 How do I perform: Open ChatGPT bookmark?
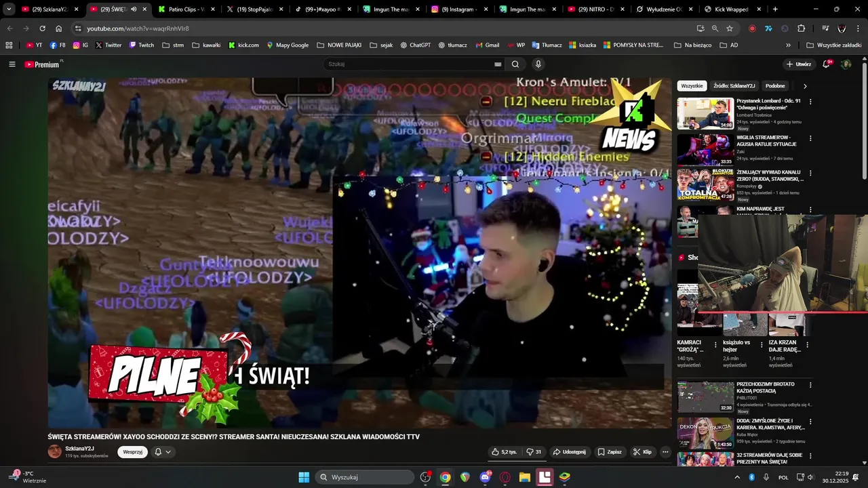[416, 45]
